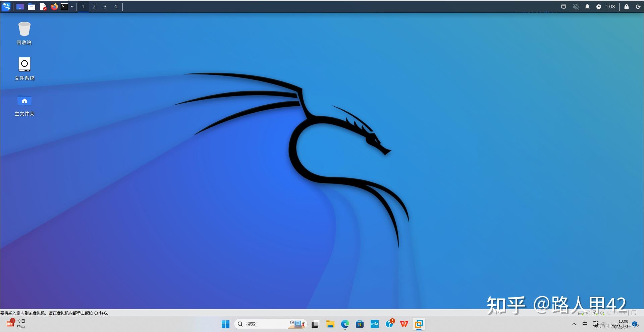Open the help assistant question-mark taskbar icon
Image resolution: width=644 pixels, height=332 pixels.
(389, 324)
